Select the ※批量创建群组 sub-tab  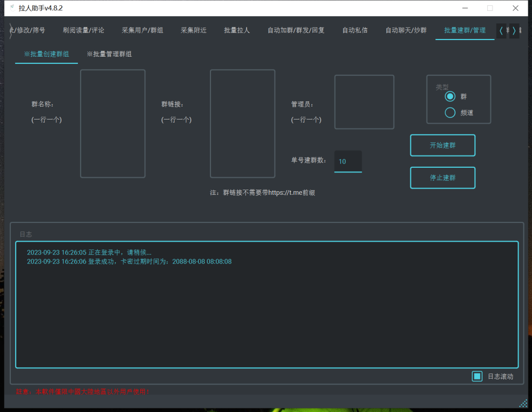[46, 54]
